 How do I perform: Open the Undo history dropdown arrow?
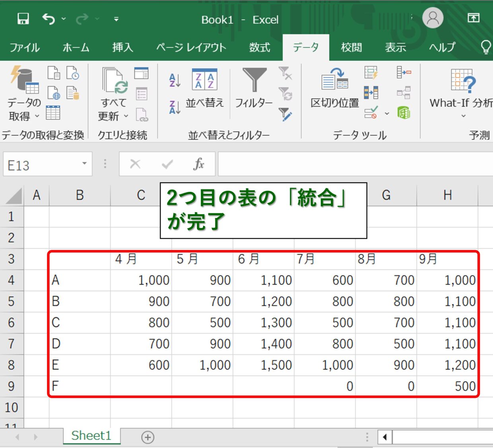click(x=64, y=19)
